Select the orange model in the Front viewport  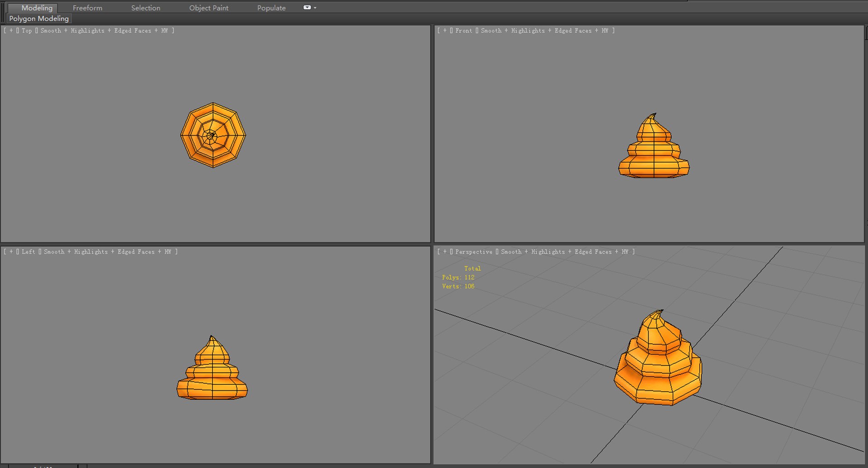tap(654, 151)
